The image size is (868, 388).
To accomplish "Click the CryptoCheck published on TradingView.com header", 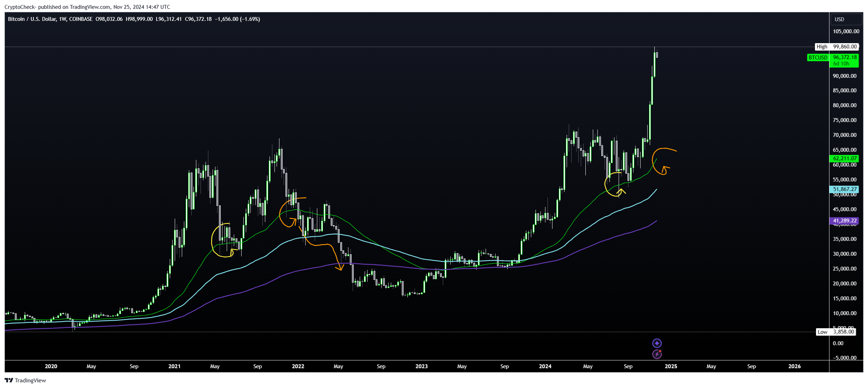I will [x=87, y=7].
